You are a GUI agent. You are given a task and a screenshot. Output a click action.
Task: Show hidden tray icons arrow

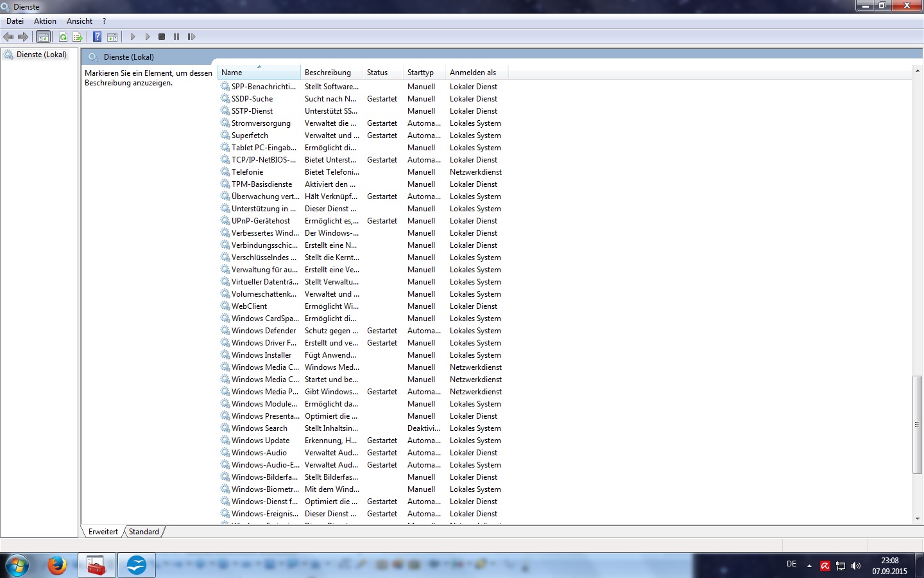click(x=809, y=566)
